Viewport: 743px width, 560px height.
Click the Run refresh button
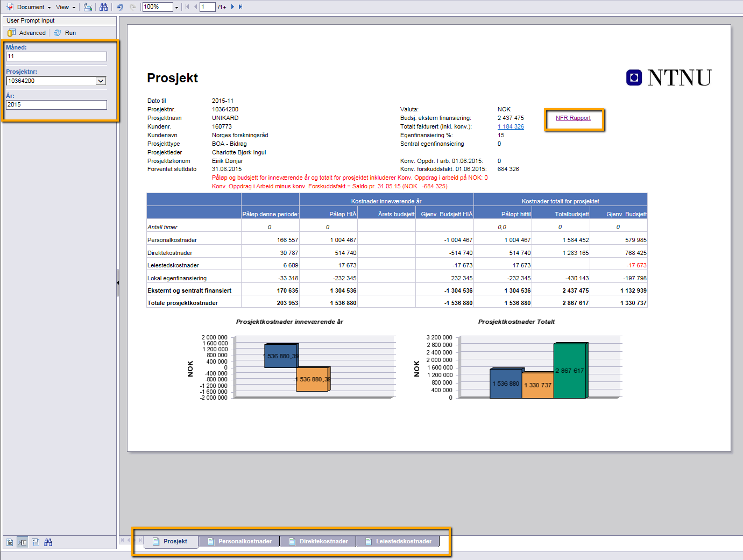(65, 33)
